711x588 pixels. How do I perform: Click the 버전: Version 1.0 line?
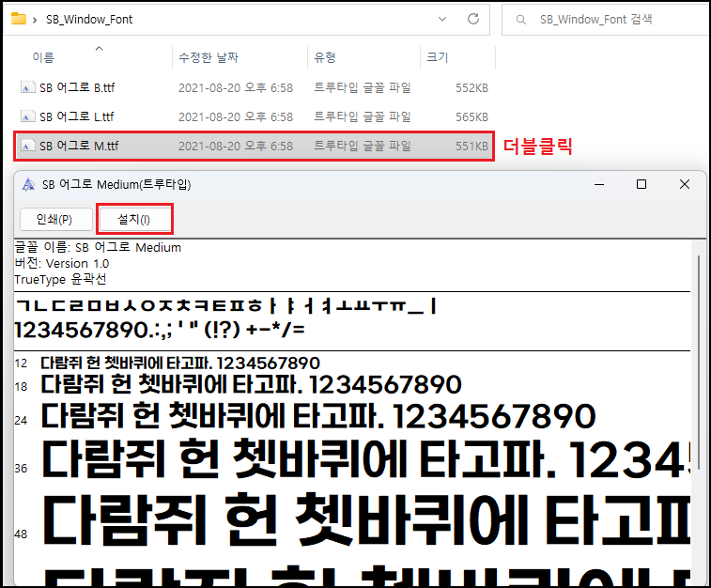click(x=62, y=263)
